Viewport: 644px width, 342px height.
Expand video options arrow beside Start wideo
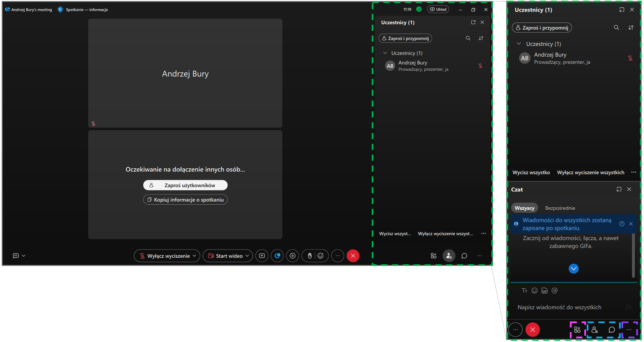tap(247, 256)
